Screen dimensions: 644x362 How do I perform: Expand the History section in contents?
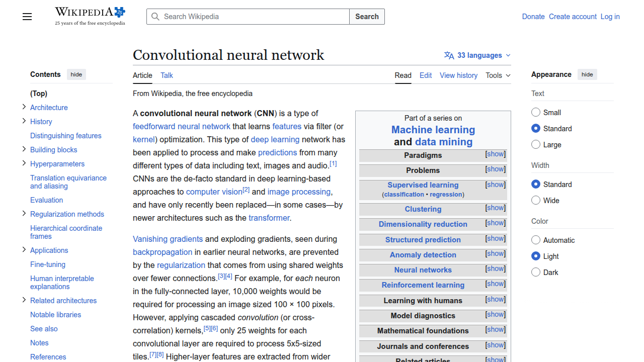click(24, 121)
